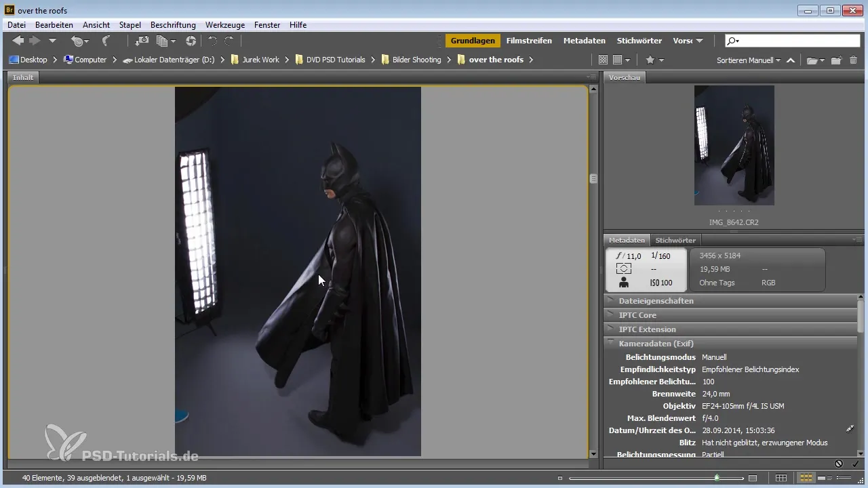The height and width of the screenshot is (488, 868).
Task: Lock thumbnail grid icon
Action: pos(781,478)
